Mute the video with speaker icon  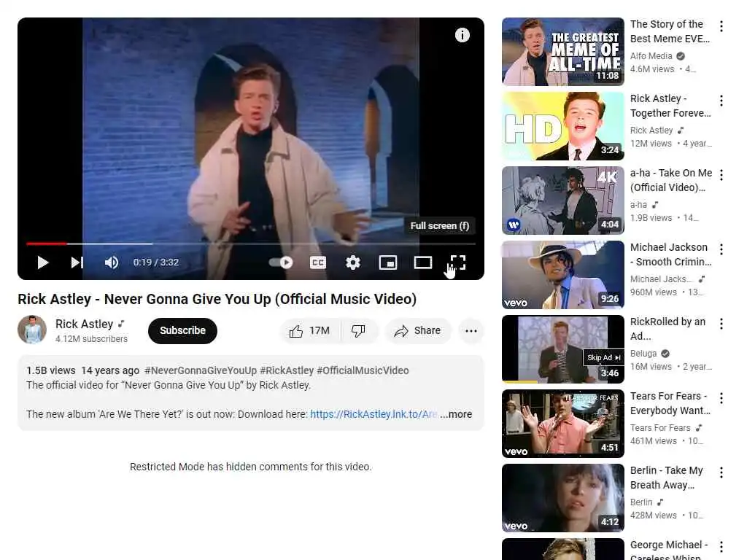coord(111,262)
